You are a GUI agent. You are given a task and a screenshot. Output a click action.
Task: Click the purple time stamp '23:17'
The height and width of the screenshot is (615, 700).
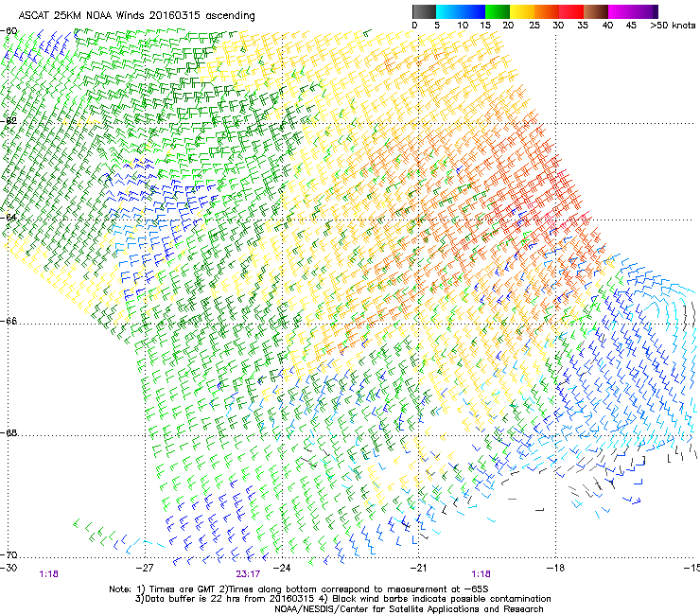click(x=248, y=574)
